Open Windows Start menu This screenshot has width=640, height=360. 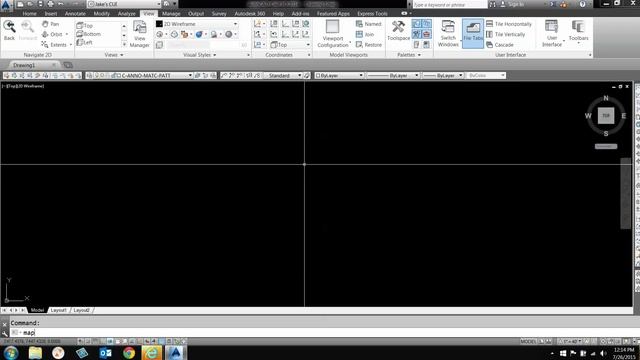pos(11,353)
